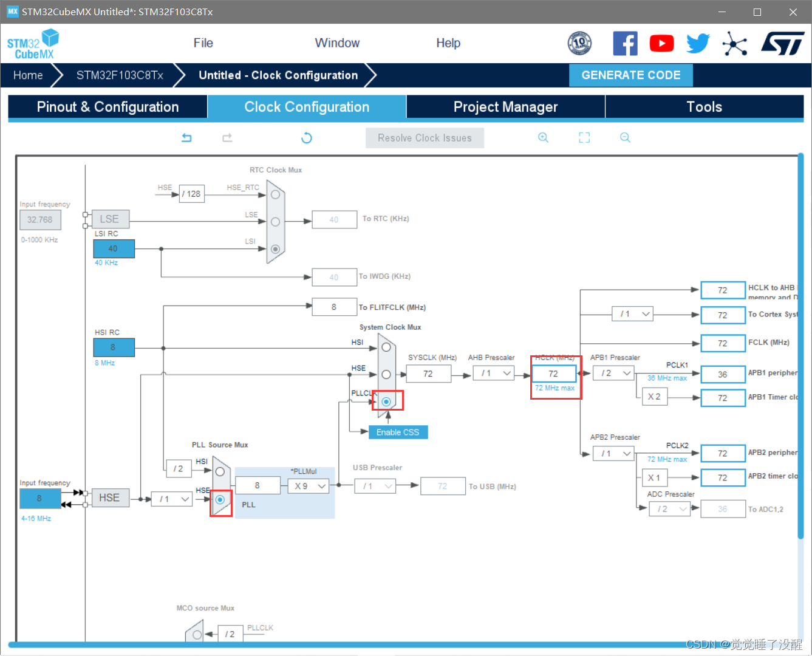Open the ST YouTube channel icon
Viewport: 812px width, 656px height.
pos(661,44)
